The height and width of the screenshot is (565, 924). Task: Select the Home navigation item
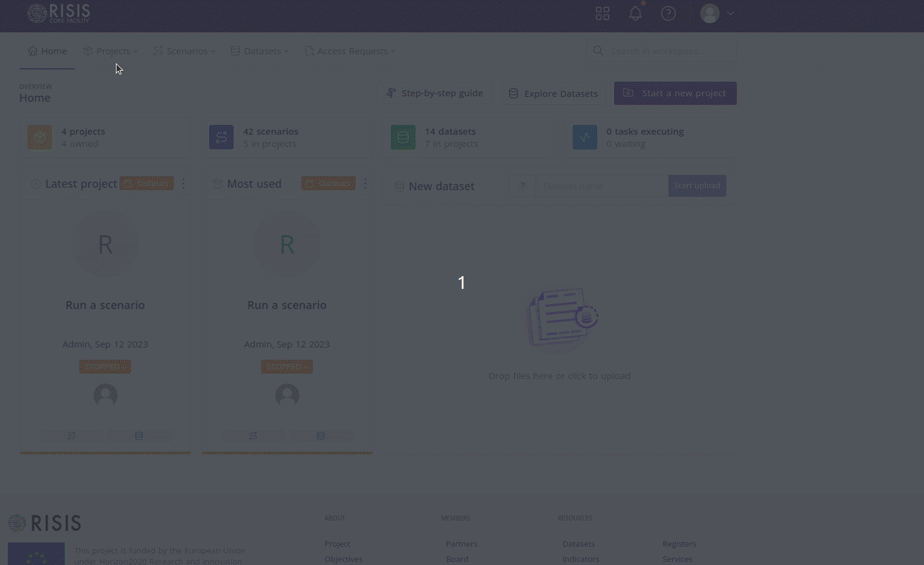(x=47, y=51)
